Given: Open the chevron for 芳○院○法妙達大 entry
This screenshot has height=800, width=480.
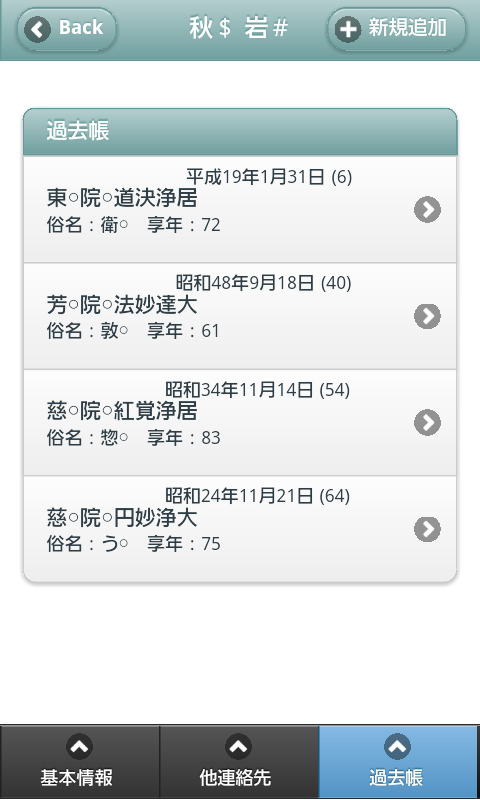Looking at the screenshot, I should (x=427, y=316).
